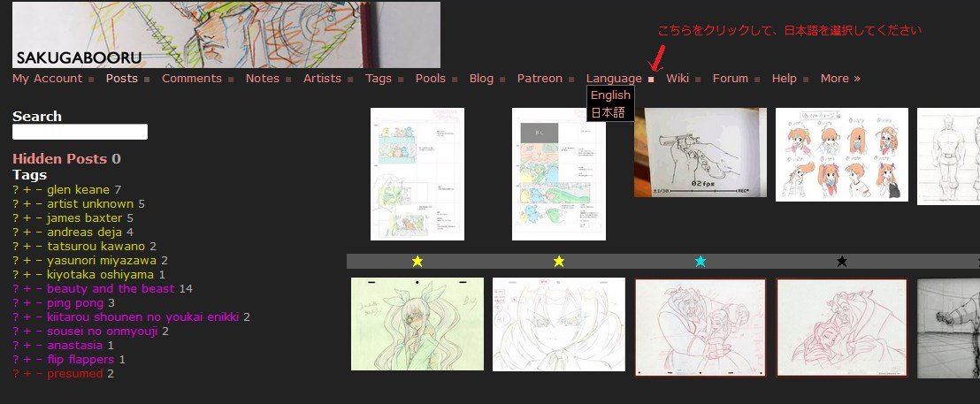Open the red sketch thumbnail under black star
The image size is (980, 404).
842,327
